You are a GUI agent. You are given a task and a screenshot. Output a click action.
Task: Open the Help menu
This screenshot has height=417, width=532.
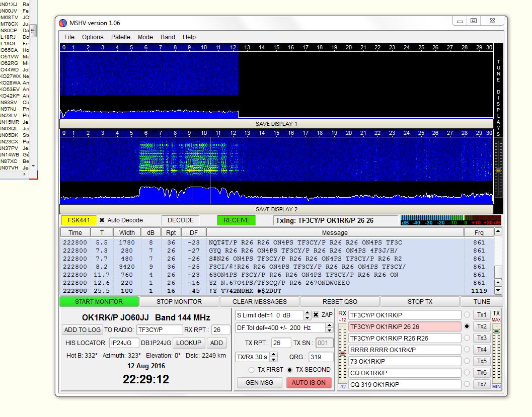tap(189, 37)
